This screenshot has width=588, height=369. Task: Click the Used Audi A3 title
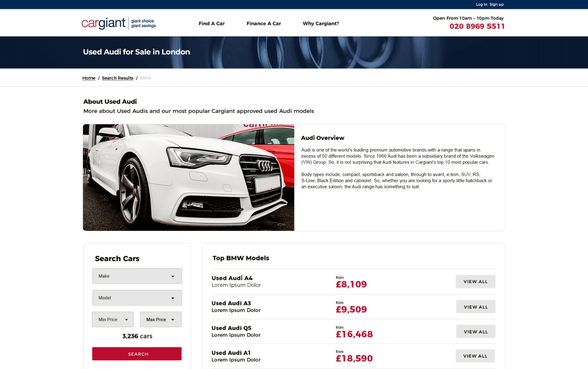[x=231, y=303]
